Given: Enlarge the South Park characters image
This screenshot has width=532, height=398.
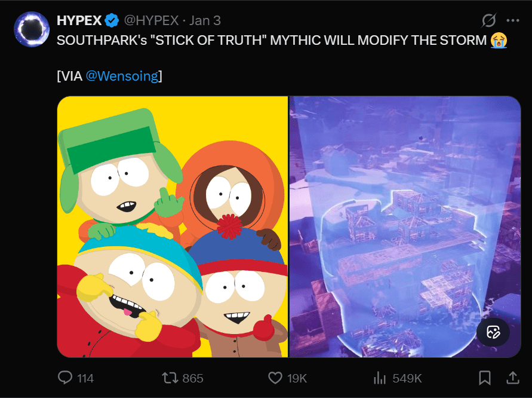Looking at the screenshot, I should coord(171,227).
